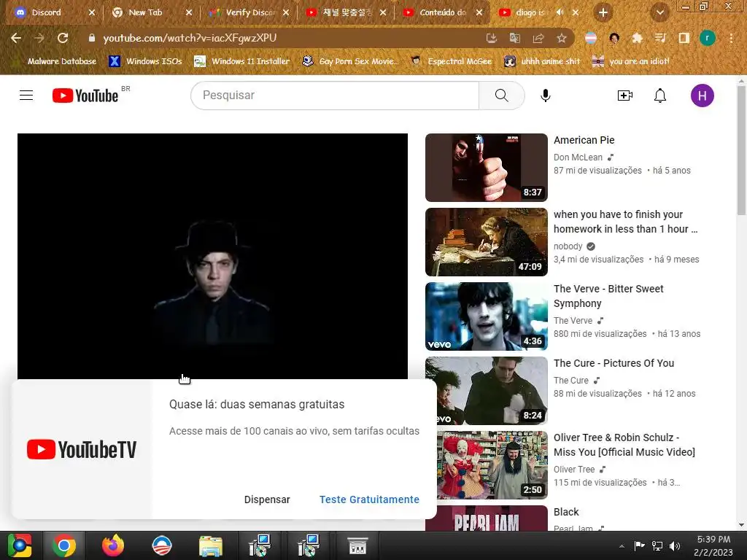Switch to the New Tab tab

tap(145, 12)
